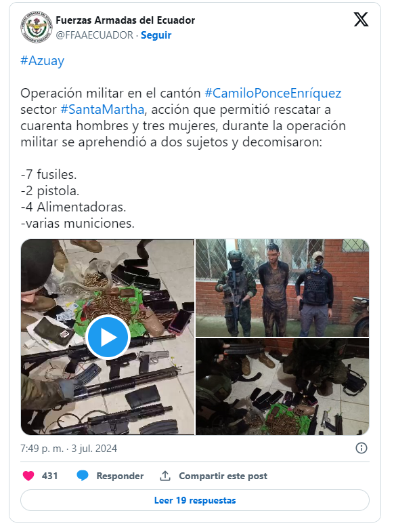The image size is (394, 532).
Task: View the bottom-right seized phones photo
Action: click(282, 387)
